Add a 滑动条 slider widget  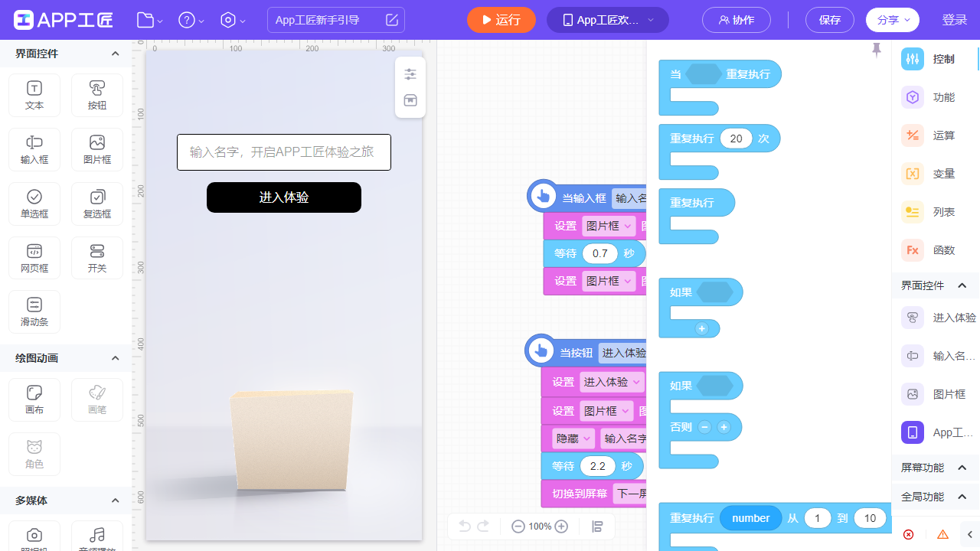34,312
